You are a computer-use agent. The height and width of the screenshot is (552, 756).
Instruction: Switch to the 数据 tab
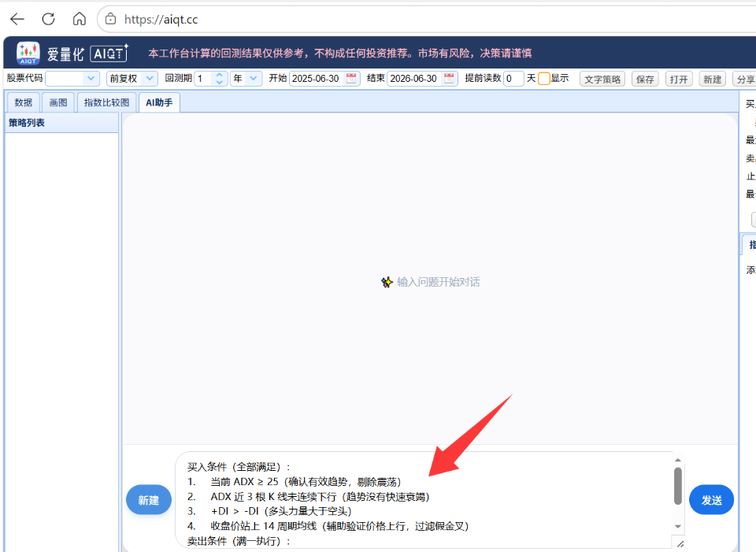pyautogui.click(x=23, y=102)
